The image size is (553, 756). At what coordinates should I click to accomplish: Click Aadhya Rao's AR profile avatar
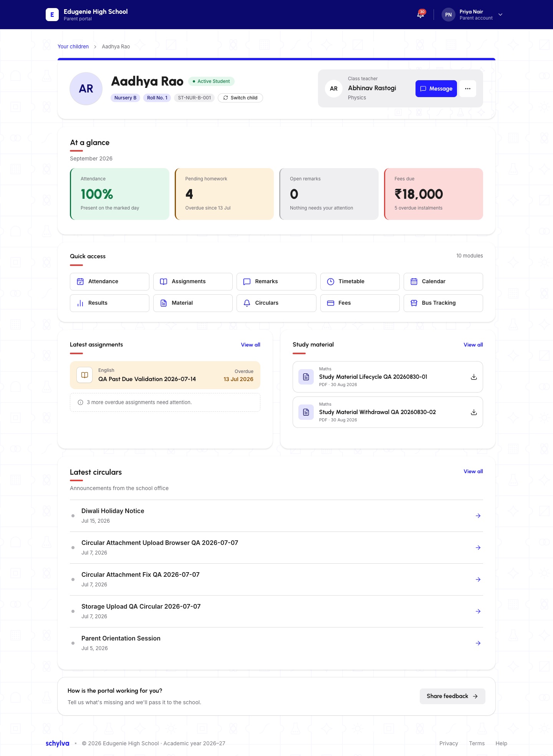[86, 89]
